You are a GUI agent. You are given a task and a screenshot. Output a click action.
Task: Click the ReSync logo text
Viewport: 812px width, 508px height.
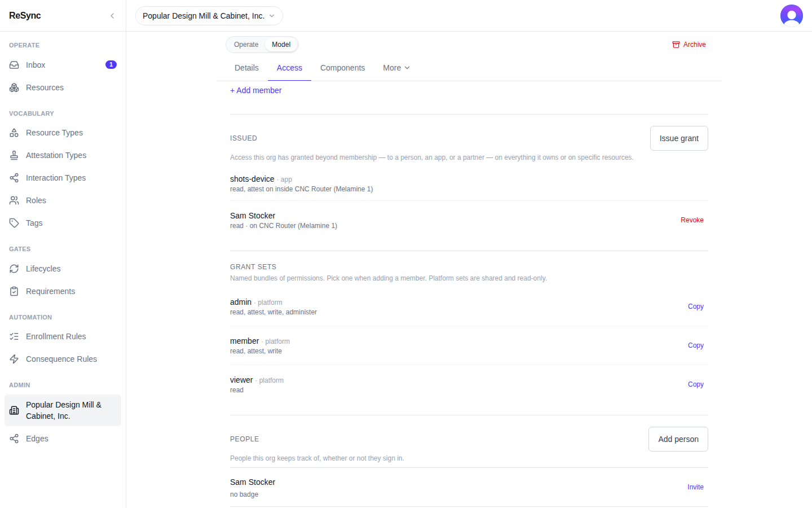[x=25, y=16]
